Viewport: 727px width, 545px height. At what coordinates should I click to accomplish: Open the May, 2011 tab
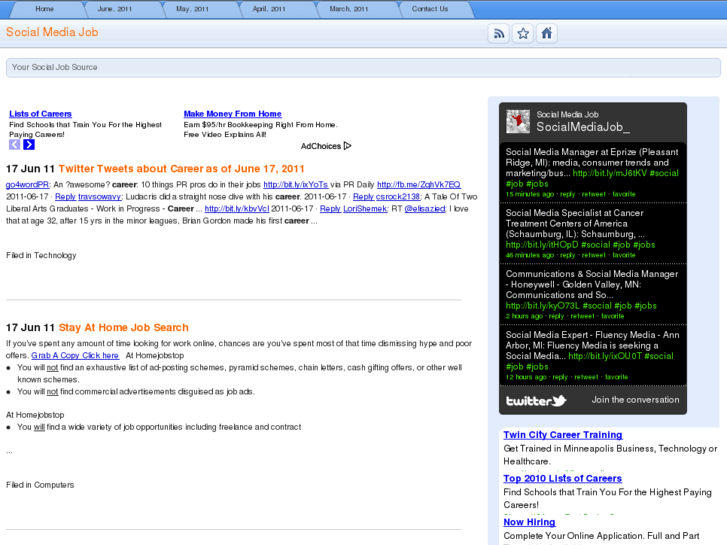click(192, 9)
